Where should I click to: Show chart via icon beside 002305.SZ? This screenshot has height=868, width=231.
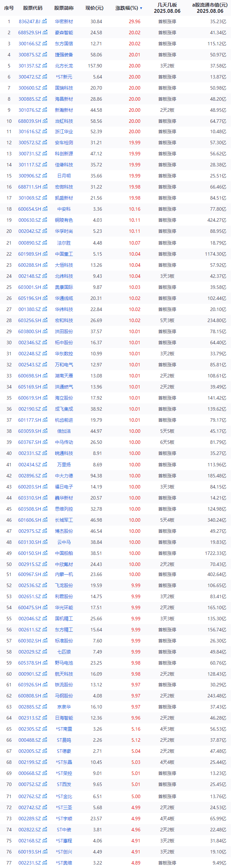click(x=45, y=729)
